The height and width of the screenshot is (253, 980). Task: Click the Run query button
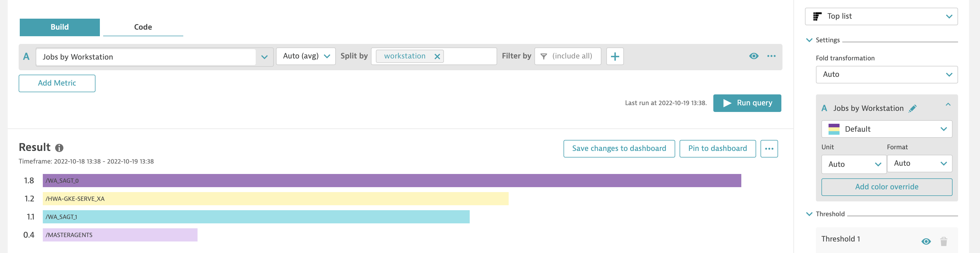click(x=747, y=103)
